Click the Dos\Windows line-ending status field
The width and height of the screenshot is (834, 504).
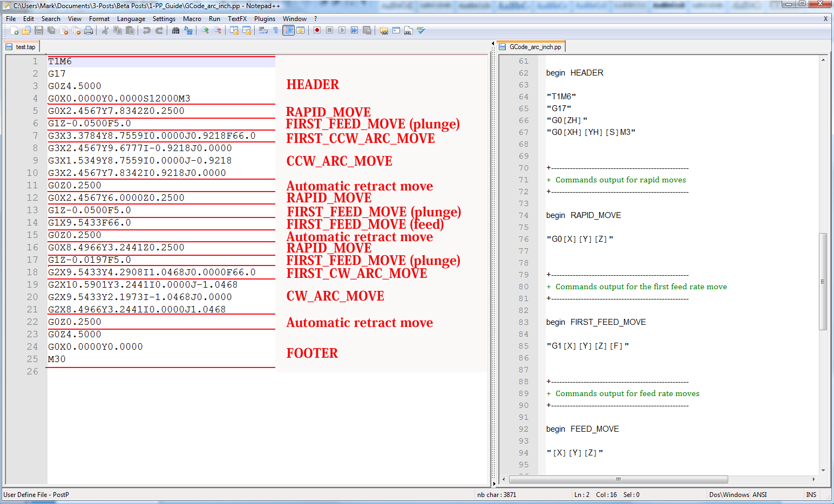(729, 495)
